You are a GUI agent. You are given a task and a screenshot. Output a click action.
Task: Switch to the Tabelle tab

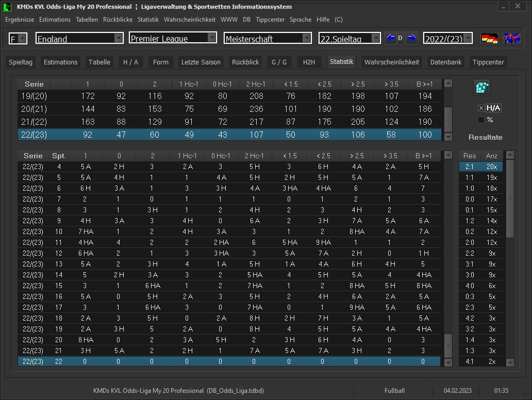(99, 62)
